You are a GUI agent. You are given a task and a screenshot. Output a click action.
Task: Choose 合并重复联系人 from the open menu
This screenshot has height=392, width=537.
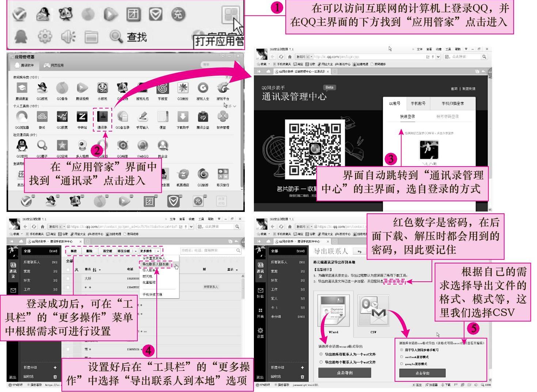pos(154,258)
